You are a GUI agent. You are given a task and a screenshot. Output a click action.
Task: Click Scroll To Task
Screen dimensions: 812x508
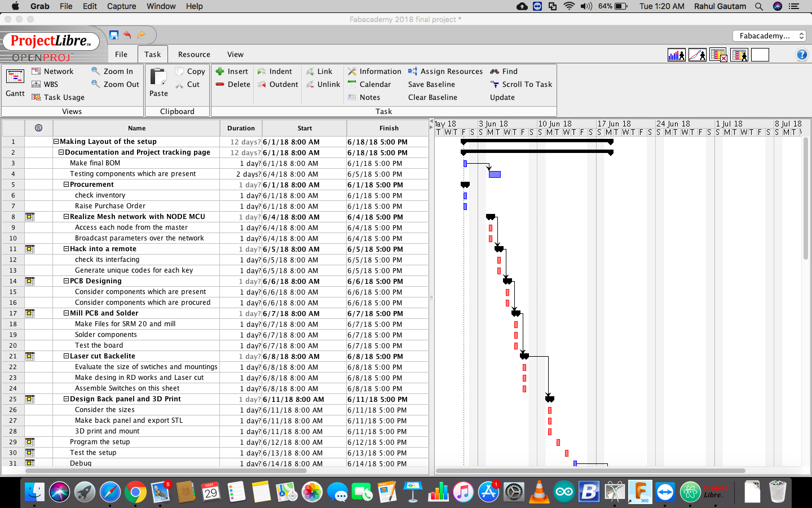[x=521, y=85]
